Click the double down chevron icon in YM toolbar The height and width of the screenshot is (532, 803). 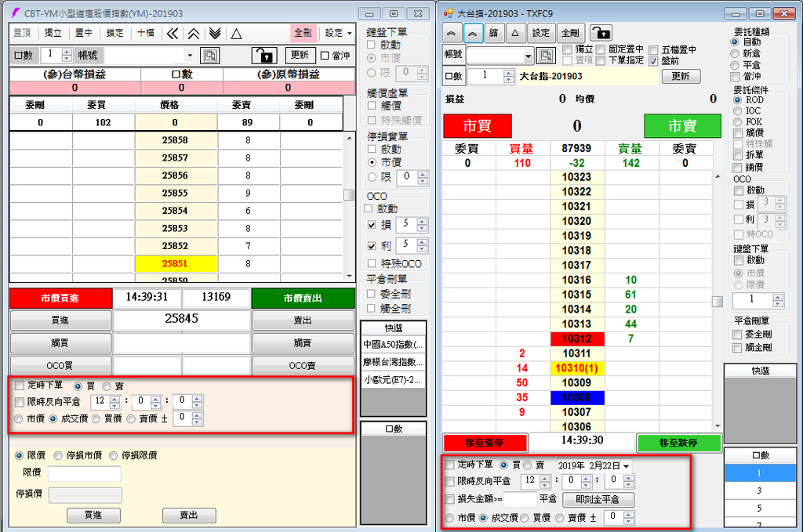point(215,34)
